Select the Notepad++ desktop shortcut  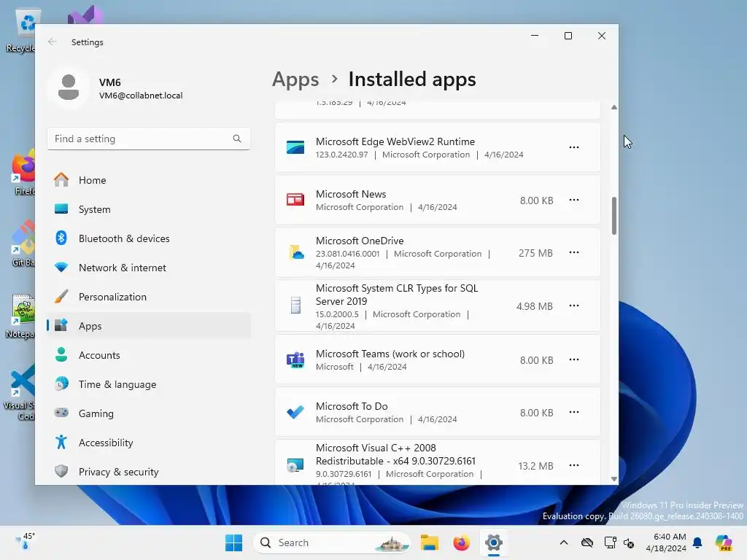point(21,315)
